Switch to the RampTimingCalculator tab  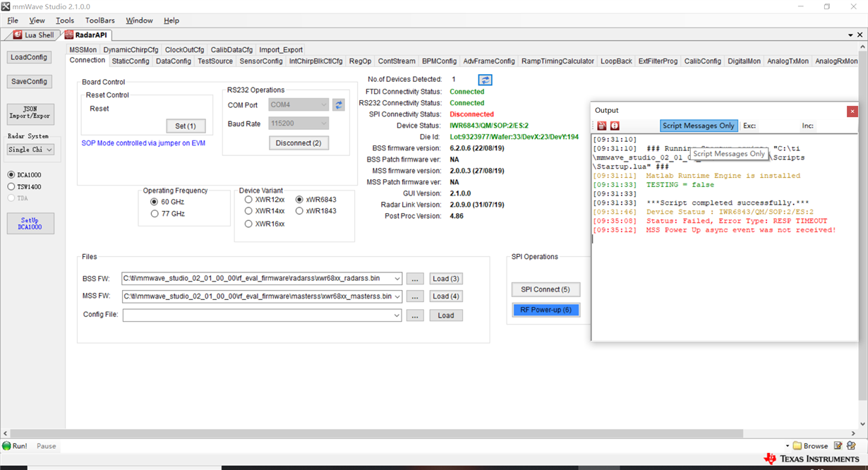(x=558, y=61)
